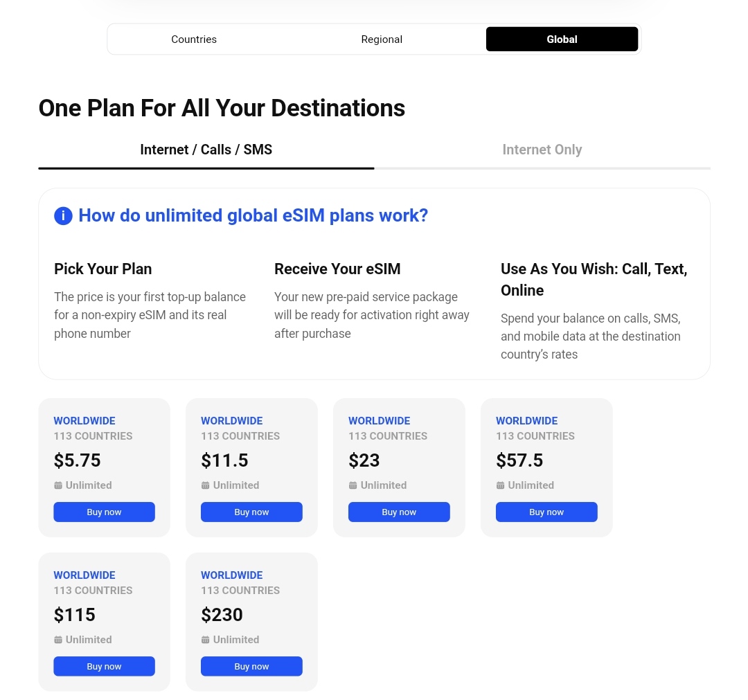Click the blue info icon beside the heading
Screen dimensions: 748x700
click(x=63, y=216)
